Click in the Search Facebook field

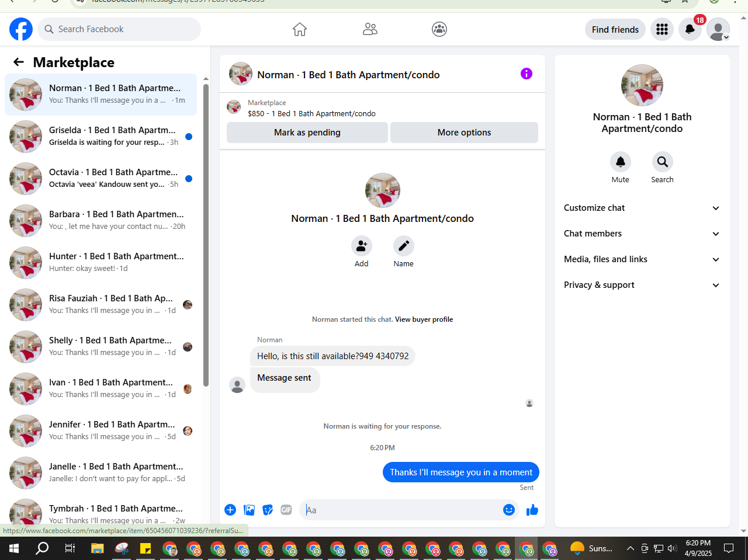click(119, 29)
